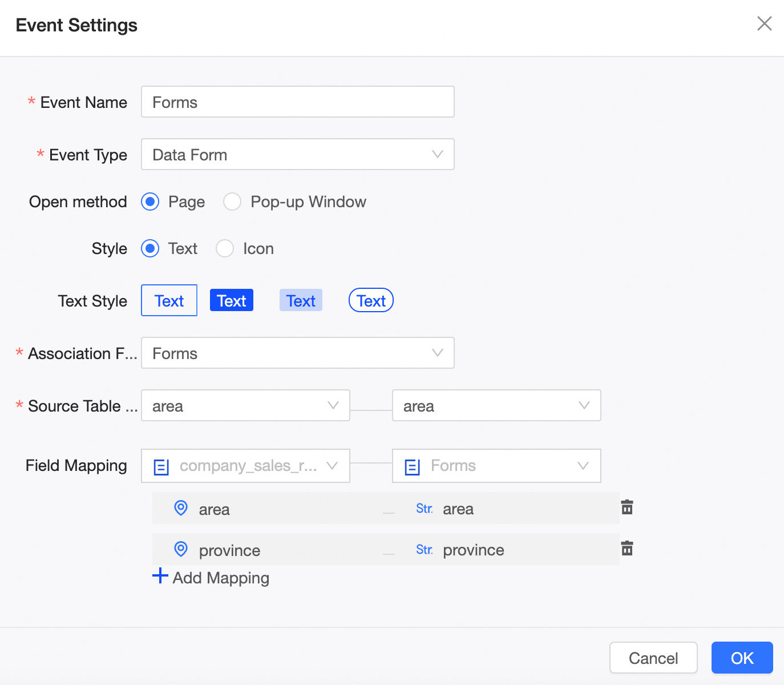The image size is (784, 685).
Task: Delete the province field mapping row
Action: point(627,549)
